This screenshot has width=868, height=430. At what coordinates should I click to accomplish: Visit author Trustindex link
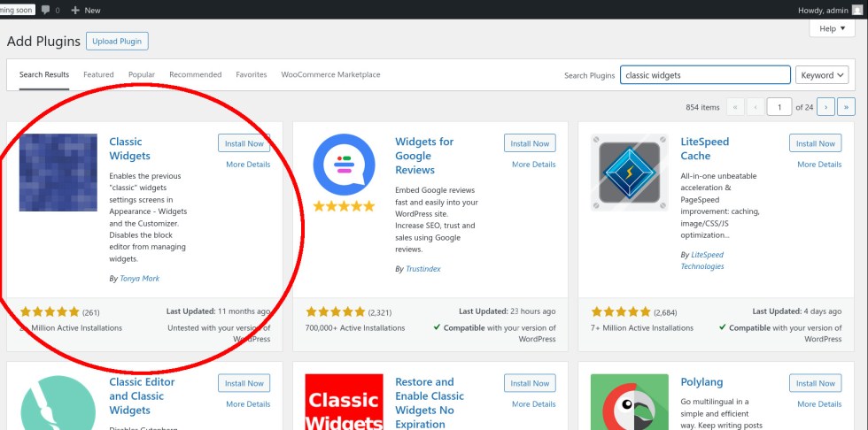click(x=423, y=269)
